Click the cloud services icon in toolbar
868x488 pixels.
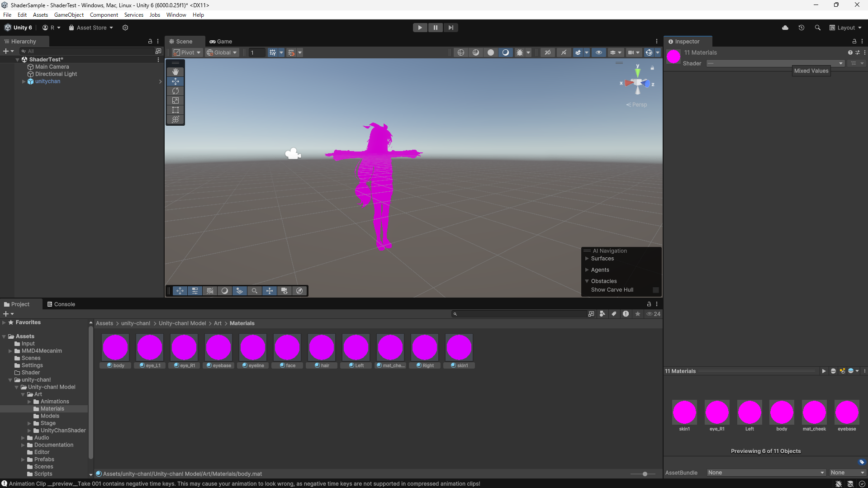pos(786,28)
